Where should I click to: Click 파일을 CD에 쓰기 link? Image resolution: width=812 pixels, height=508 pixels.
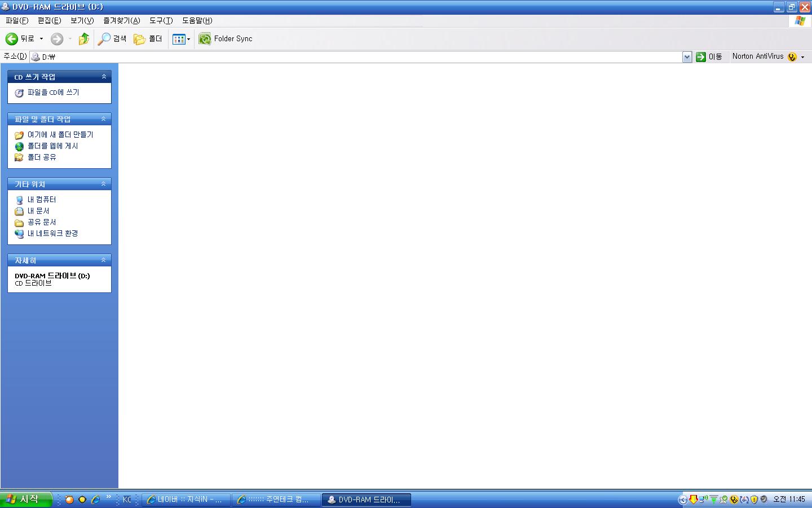[x=54, y=93]
